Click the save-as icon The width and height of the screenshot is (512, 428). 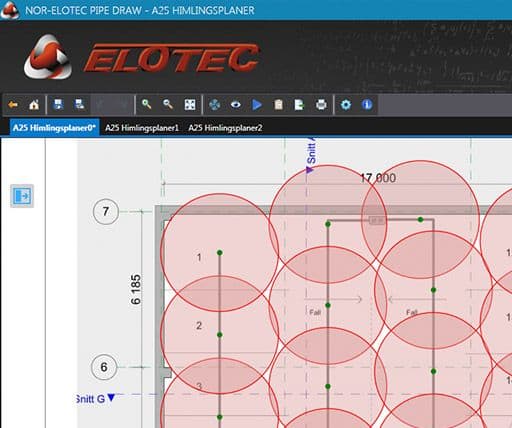pos(79,105)
